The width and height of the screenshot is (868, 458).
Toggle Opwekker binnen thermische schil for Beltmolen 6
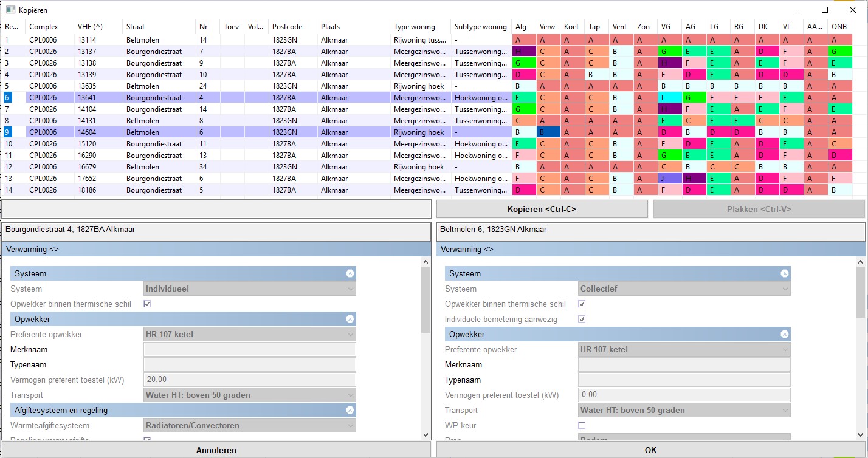(x=582, y=304)
